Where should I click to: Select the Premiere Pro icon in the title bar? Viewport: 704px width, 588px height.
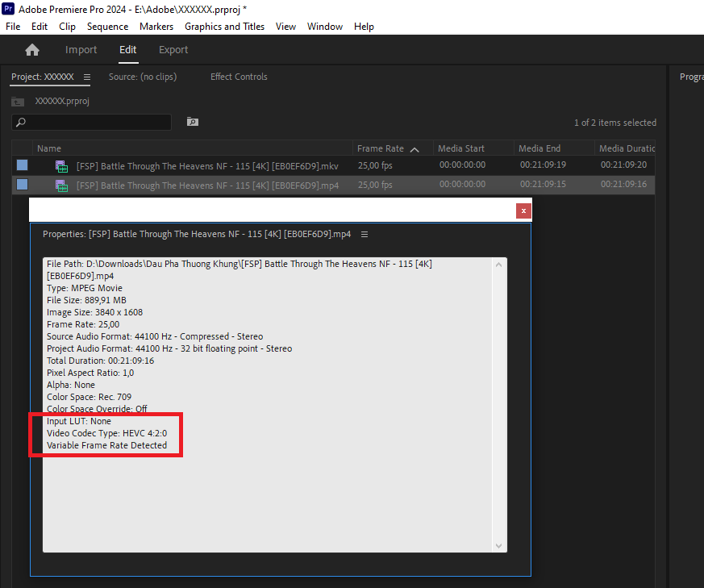click(x=9, y=9)
